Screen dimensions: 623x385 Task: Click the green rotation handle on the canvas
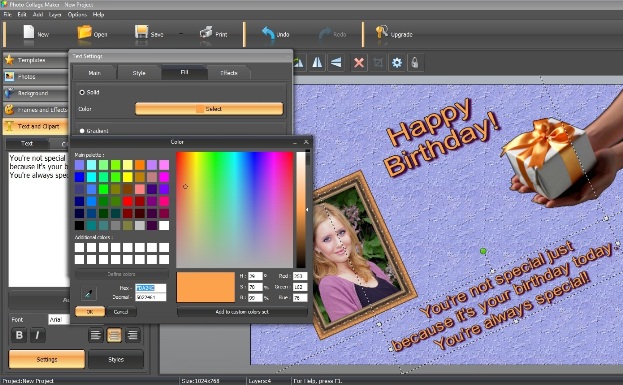(x=483, y=251)
